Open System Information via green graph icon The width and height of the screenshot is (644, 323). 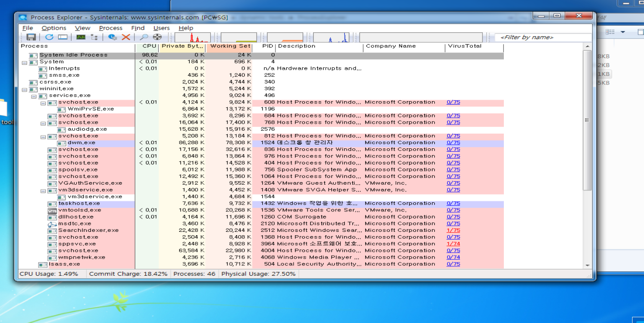(x=81, y=37)
